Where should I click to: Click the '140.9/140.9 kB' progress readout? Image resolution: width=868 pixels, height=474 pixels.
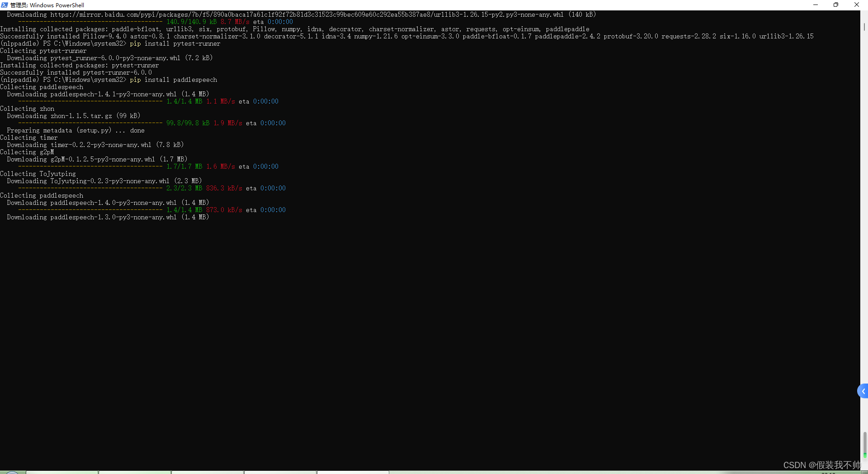coord(192,22)
